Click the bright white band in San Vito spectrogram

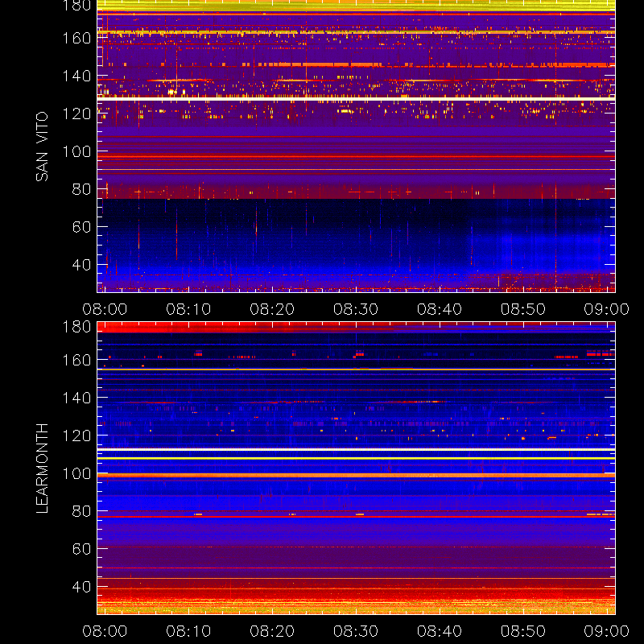356,99
